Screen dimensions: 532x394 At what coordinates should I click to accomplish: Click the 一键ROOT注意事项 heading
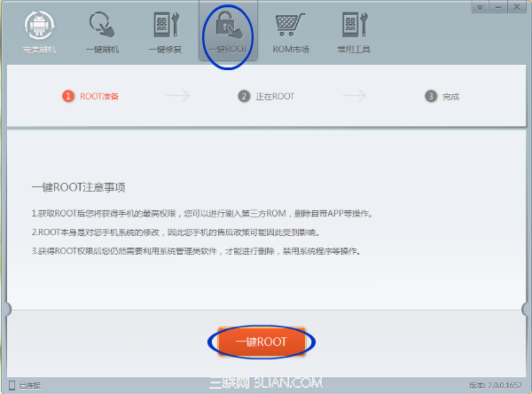tap(78, 187)
